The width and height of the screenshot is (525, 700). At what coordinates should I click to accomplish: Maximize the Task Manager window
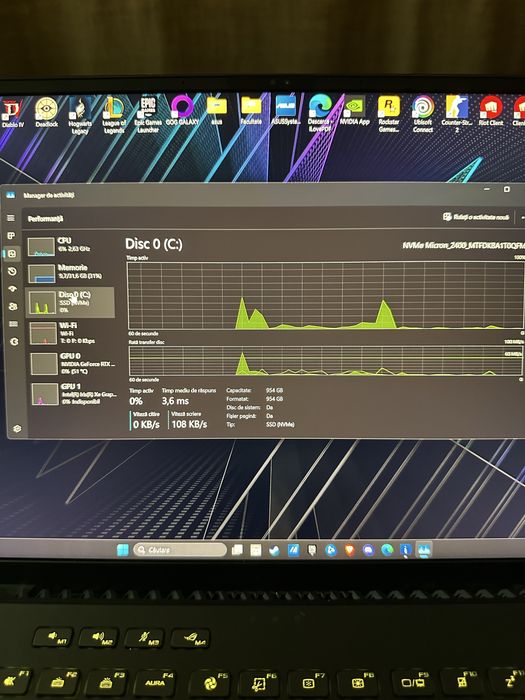[x=507, y=189]
